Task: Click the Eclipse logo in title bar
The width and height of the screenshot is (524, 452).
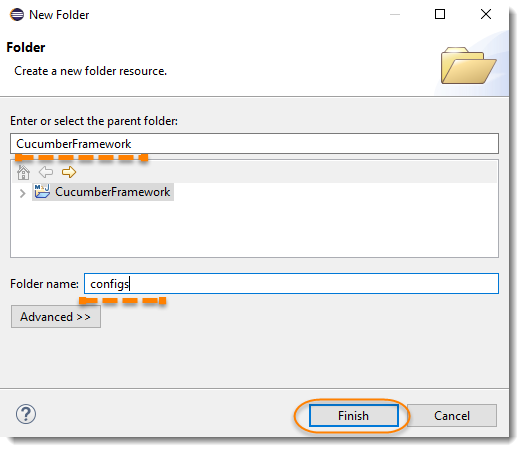Action: point(17,15)
